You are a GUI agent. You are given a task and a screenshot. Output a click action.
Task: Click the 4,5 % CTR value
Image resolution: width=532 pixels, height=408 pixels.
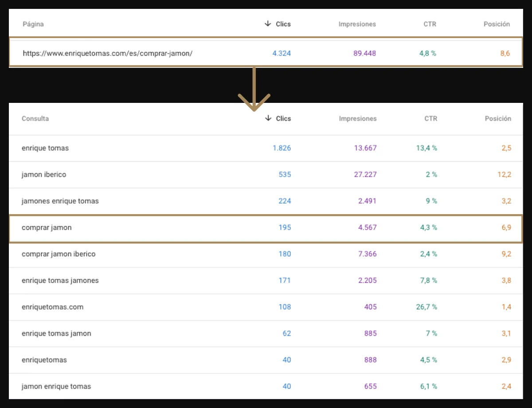pos(429,360)
